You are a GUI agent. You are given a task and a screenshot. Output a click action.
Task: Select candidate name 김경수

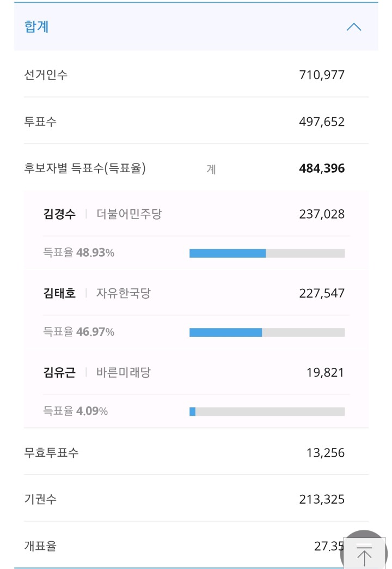[59, 214]
